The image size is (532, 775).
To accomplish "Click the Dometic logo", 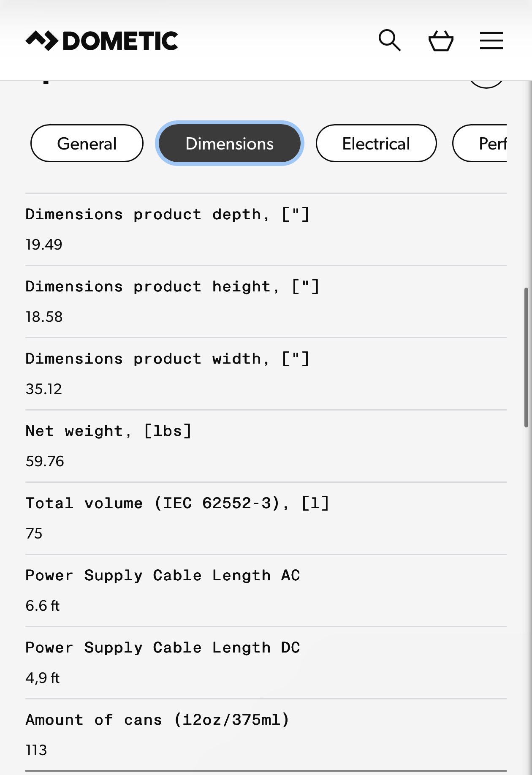I will tap(102, 41).
